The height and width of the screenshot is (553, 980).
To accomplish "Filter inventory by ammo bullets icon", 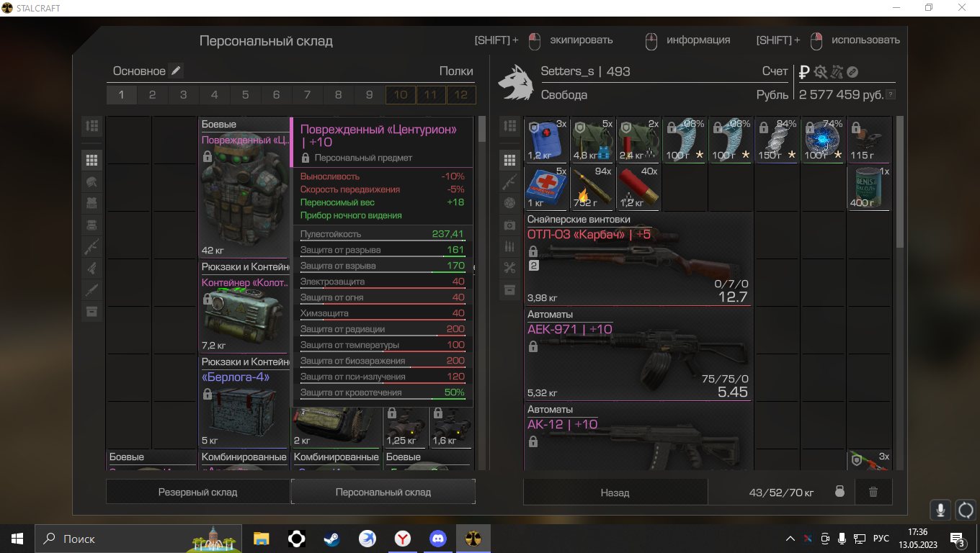I will (510, 246).
